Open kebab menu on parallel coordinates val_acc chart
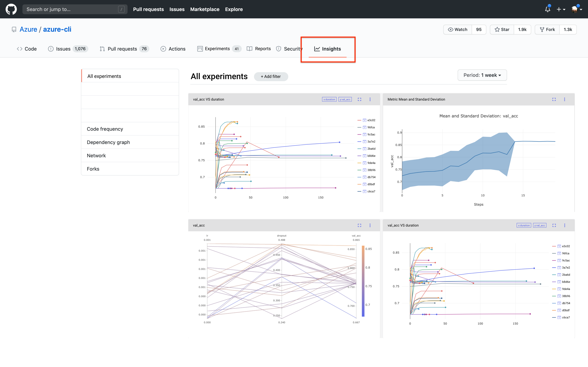The image size is (588, 367). point(370,225)
